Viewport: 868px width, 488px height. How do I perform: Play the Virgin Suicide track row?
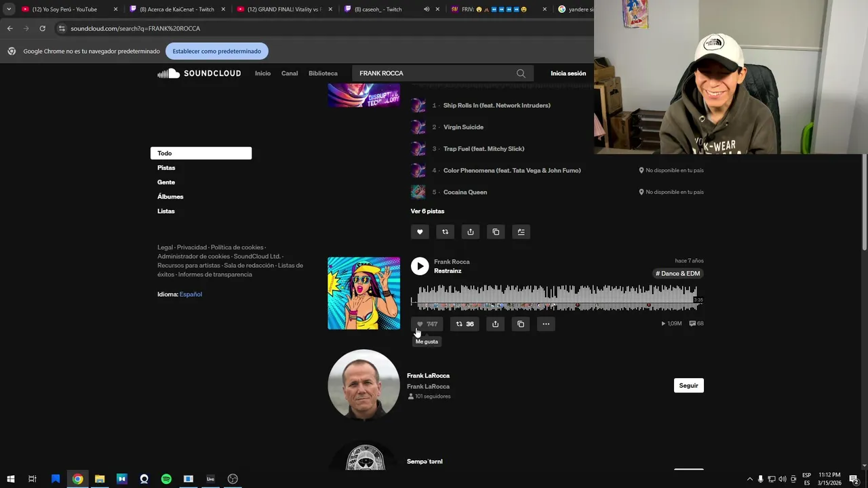463,127
